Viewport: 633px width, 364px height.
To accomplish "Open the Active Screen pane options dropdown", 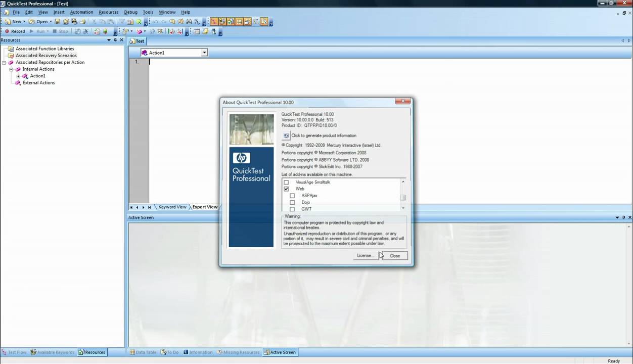I will coord(617,217).
